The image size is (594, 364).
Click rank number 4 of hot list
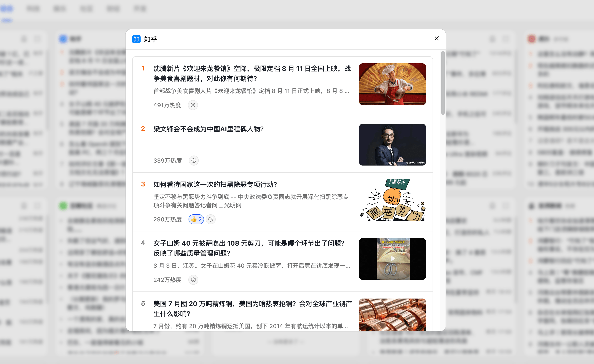click(x=143, y=243)
